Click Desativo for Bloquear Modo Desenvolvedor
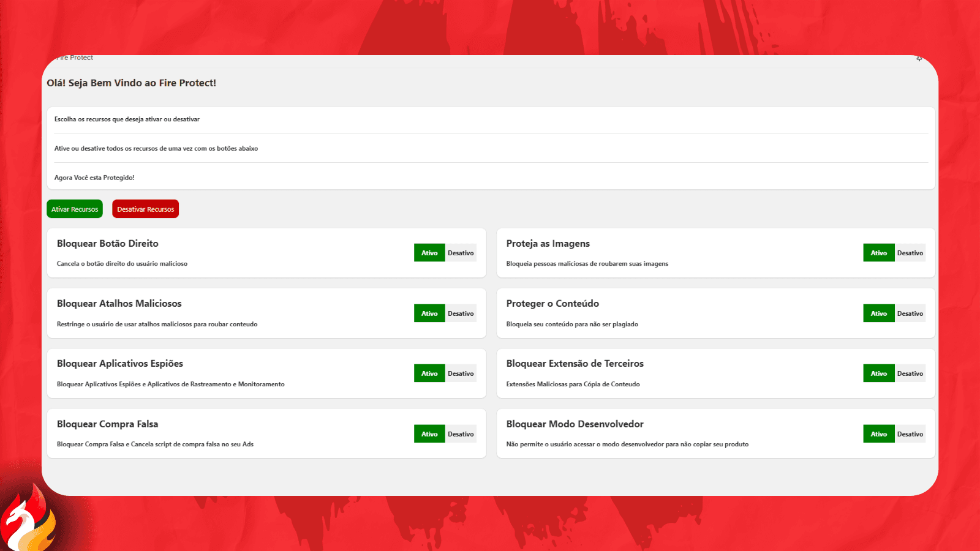Screen dimensions: 980x551 point(910,434)
